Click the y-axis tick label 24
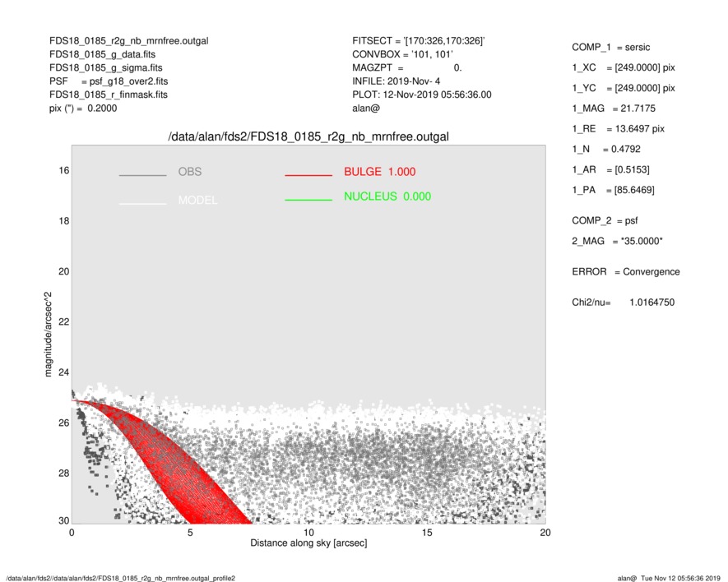The height and width of the screenshot is (582, 728). (x=63, y=372)
